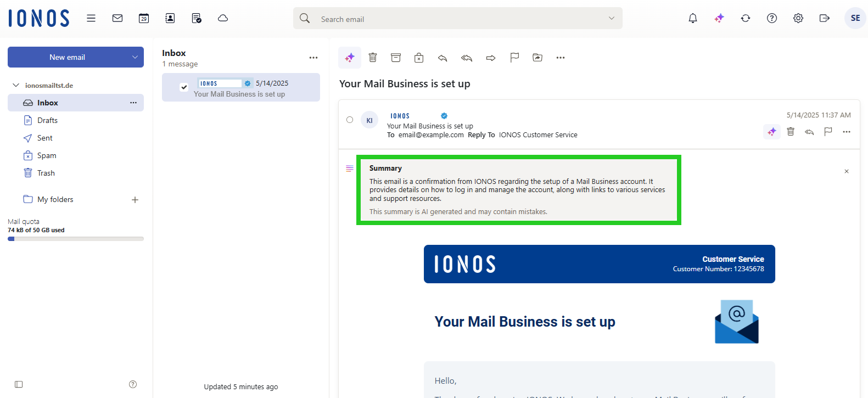Move email to folder using toolbar icon
Image resolution: width=868 pixels, height=398 pixels.
[537, 58]
